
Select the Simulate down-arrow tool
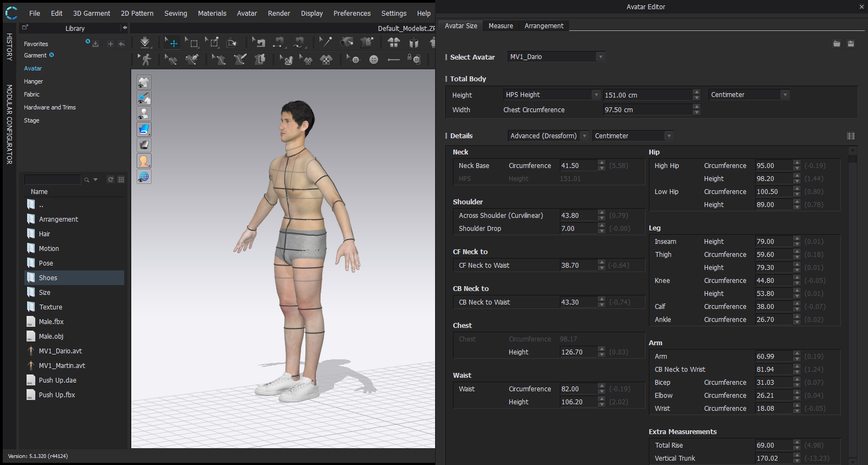[x=145, y=42]
